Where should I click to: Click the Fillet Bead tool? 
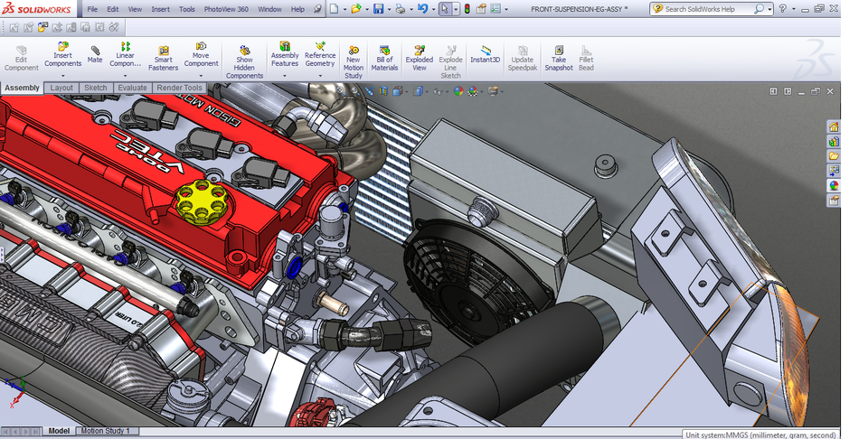pos(586,59)
